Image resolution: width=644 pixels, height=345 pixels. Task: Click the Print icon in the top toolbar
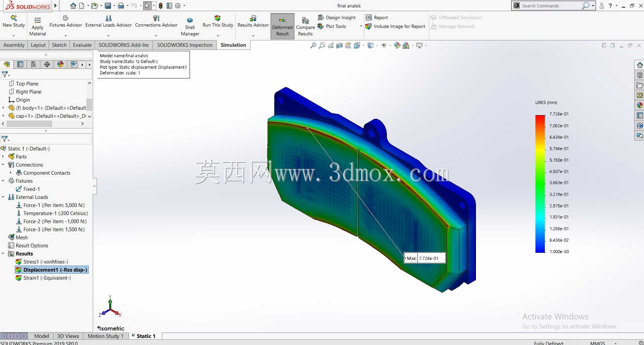121,6
